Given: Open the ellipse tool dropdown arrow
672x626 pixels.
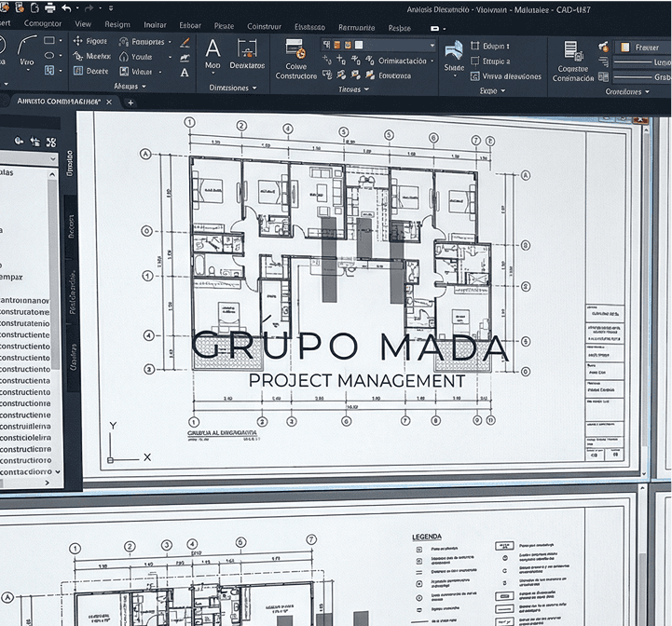Looking at the screenshot, I should [61, 55].
